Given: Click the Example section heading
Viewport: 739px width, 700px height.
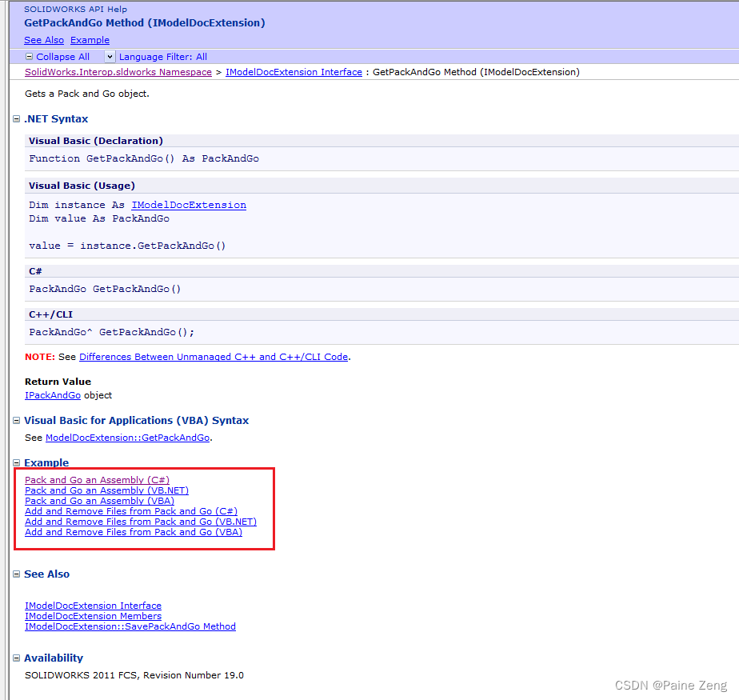Looking at the screenshot, I should pos(46,463).
